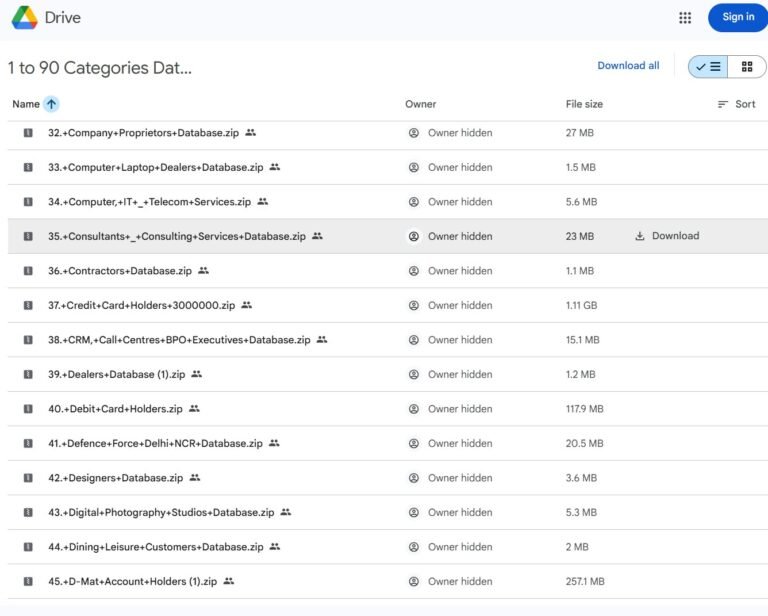The height and width of the screenshot is (616, 768).
Task: Click zip icon for 34.+Computer,+IT
Action: tap(28, 202)
